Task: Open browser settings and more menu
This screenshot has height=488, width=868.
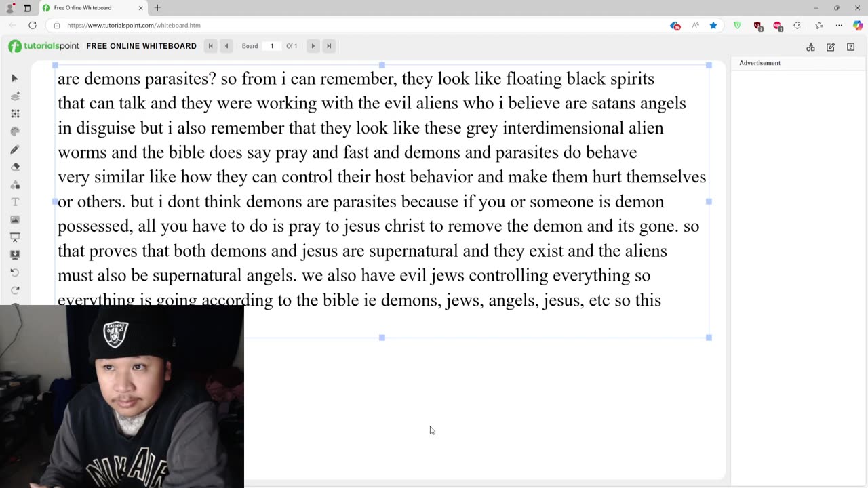Action: pyautogui.click(x=839, y=25)
